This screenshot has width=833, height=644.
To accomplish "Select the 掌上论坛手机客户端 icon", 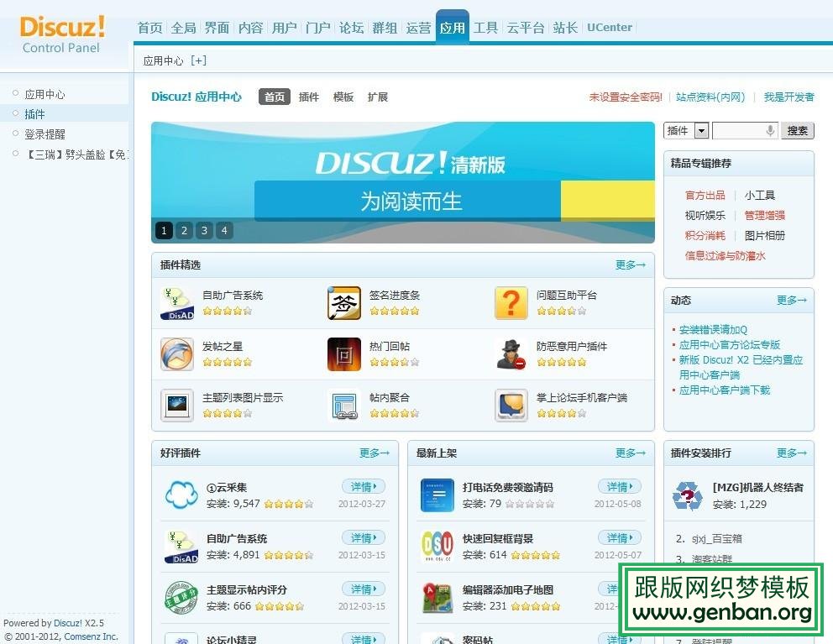I will pyautogui.click(x=511, y=404).
